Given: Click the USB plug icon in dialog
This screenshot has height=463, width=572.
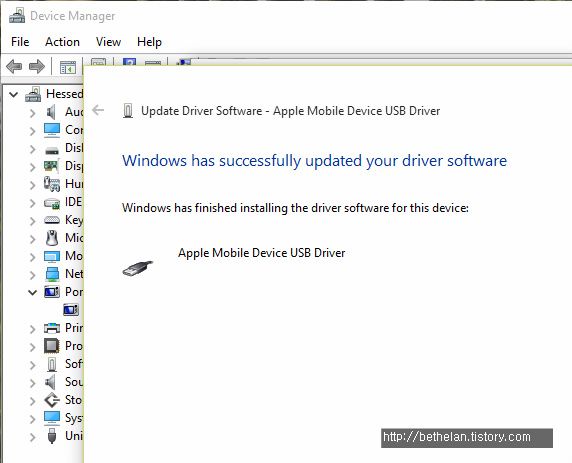Looking at the screenshot, I should (x=138, y=269).
